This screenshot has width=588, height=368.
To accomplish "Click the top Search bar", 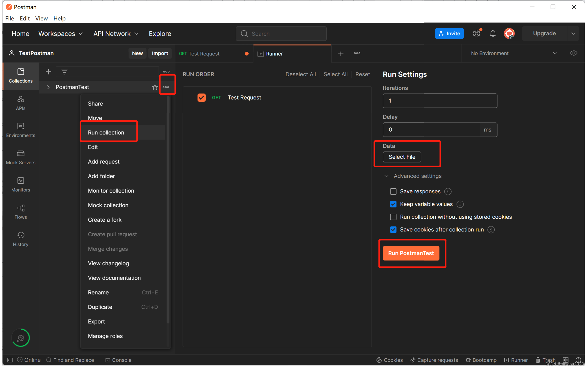I will click(x=281, y=34).
